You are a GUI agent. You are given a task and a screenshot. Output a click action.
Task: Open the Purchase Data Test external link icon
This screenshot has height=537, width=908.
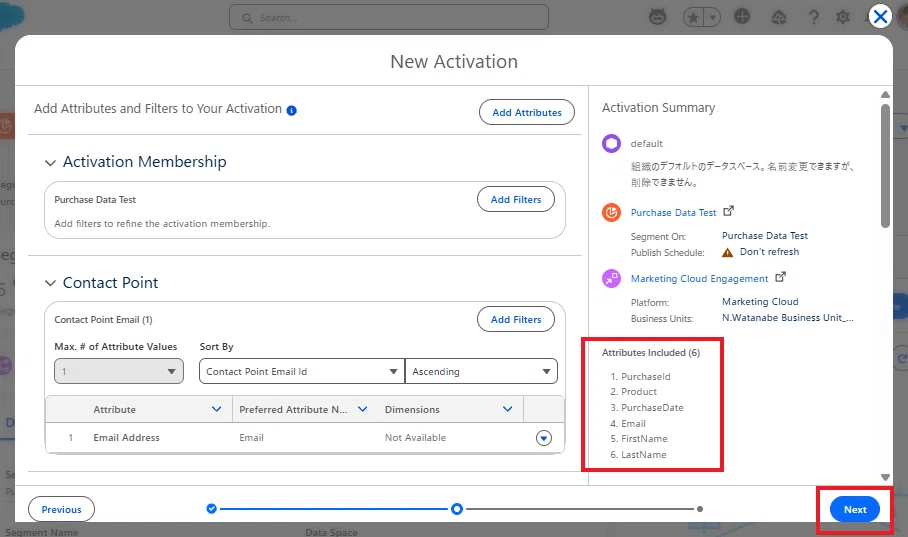tap(728, 211)
